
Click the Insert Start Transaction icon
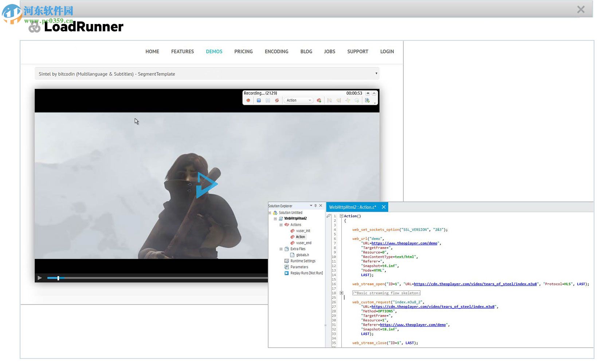click(x=330, y=100)
